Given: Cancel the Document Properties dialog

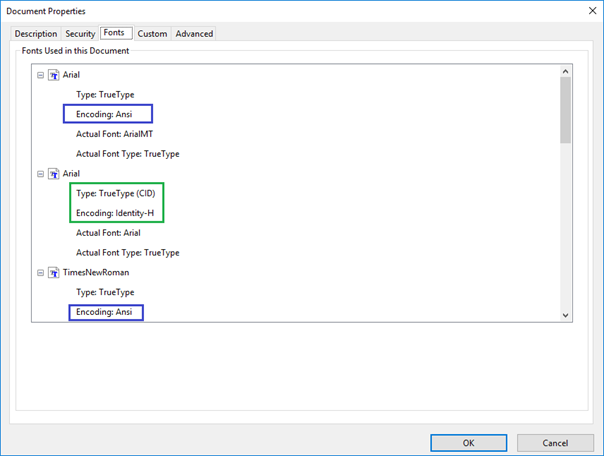Looking at the screenshot, I should pyautogui.click(x=555, y=443).
